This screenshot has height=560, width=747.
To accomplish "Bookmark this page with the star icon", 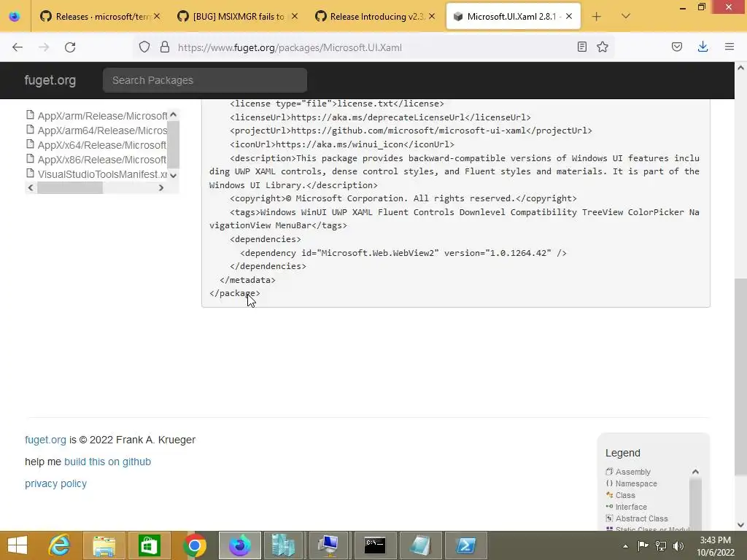I will click(x=603, y=47).
